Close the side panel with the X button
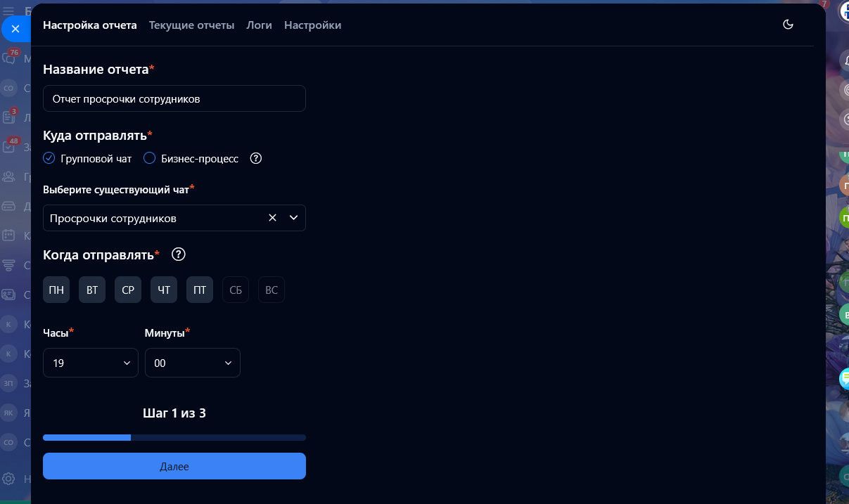The width and height of the screenshot is (849, 504). point(15,29)
